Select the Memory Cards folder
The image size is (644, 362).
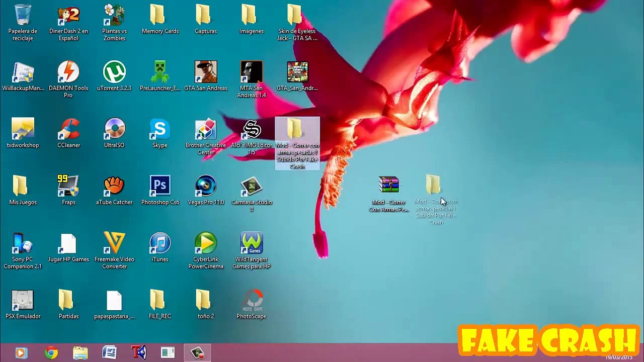[x=160, y=20]
